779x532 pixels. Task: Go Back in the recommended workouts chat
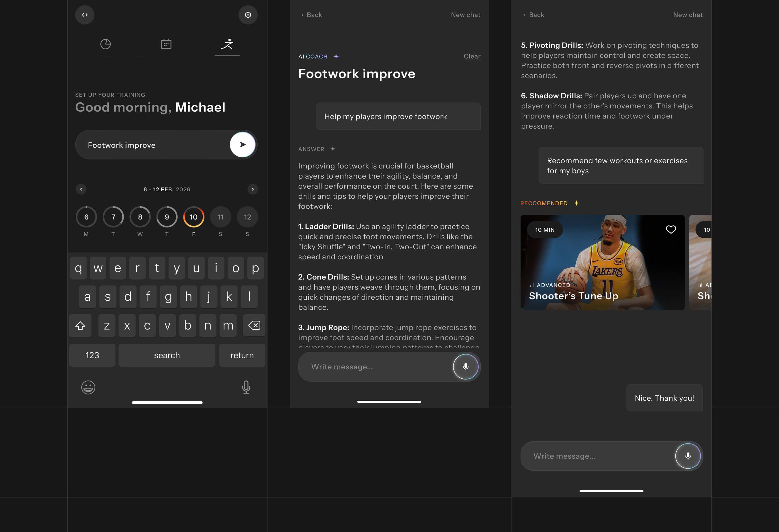pyautogui.click(x=534, y=15)
